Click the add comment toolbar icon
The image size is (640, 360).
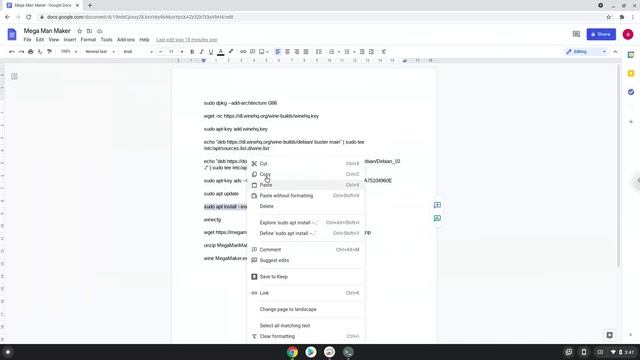click(253, 52)
